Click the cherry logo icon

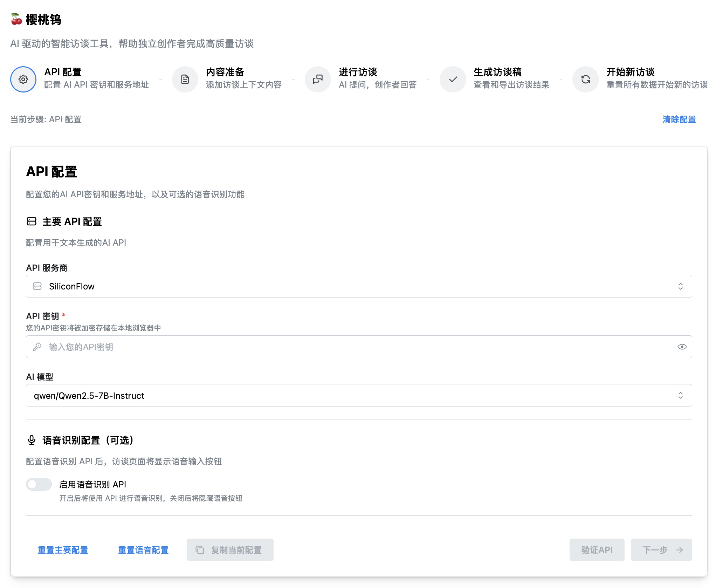[16, 19]
